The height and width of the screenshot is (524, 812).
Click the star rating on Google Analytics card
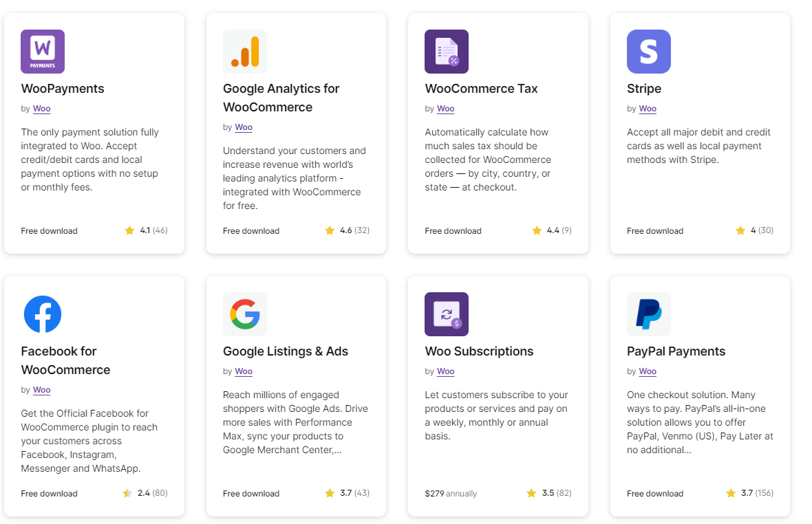(x=330, y=230)
